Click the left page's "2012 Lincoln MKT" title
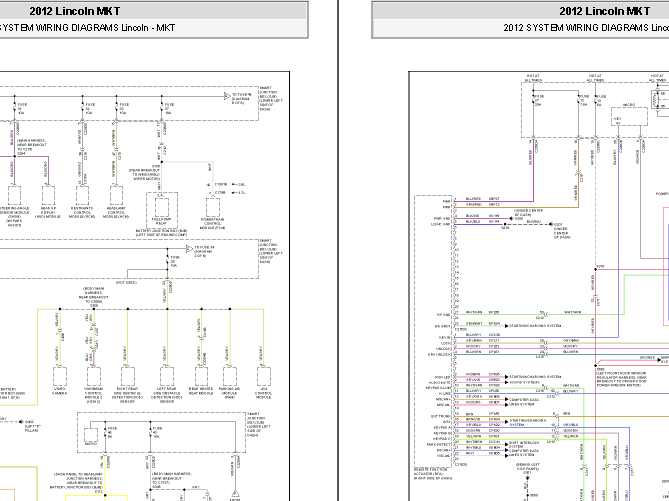Viewport: 669px width, 501px height. [x=75, y=11]
